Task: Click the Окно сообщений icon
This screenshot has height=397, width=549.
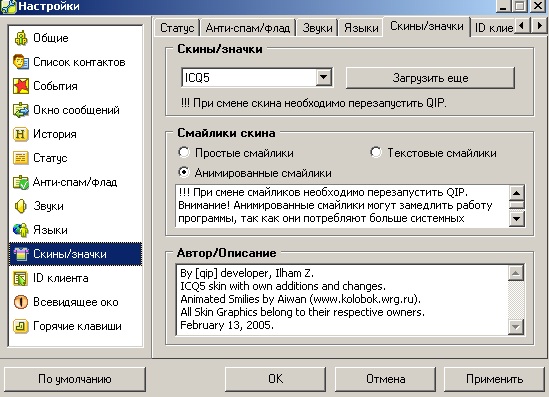Action: click(21, 110)
